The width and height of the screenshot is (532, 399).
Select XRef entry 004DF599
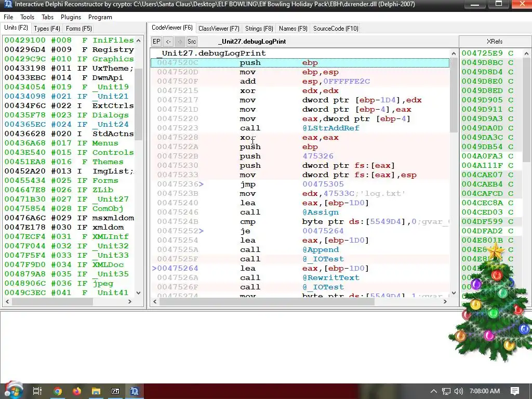pos(491,221)
